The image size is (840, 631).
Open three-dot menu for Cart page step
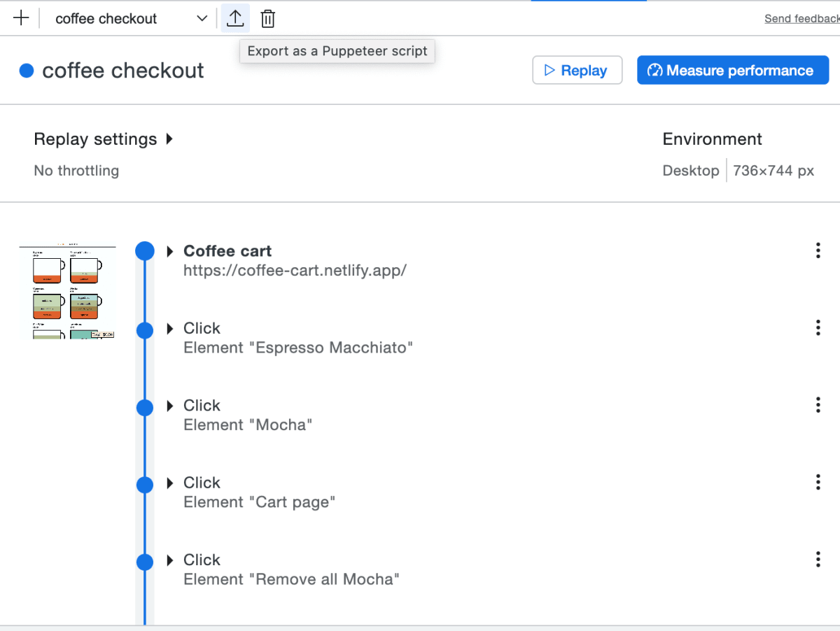(x=818, y=482)
